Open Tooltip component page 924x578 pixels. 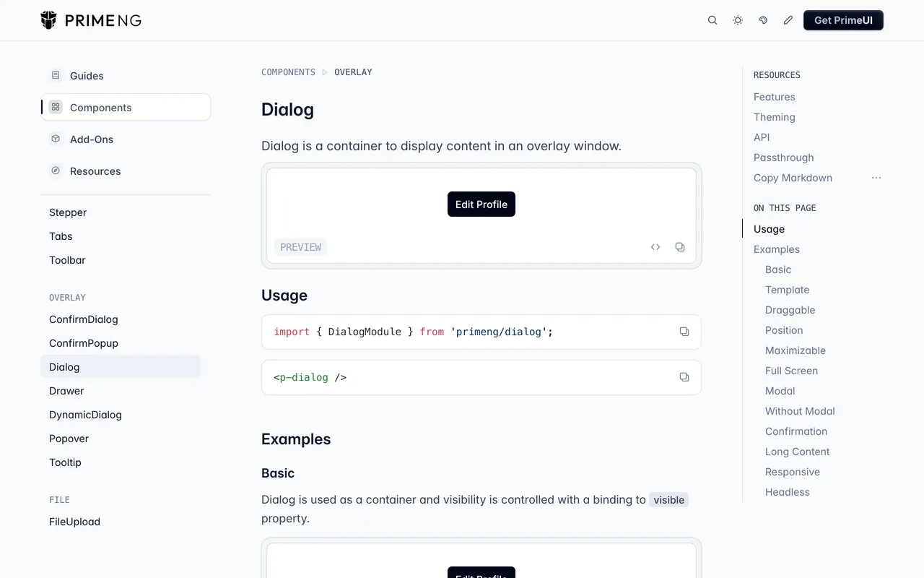(x=65, y=462)
